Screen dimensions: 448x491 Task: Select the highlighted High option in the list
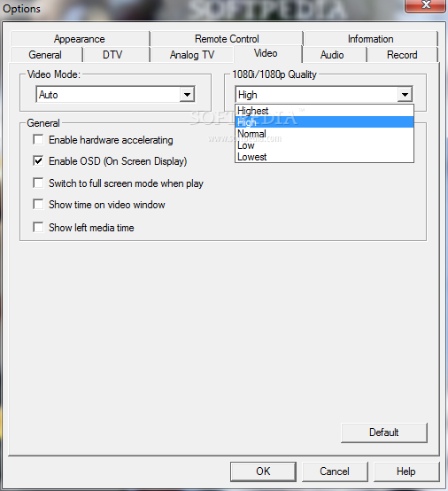tap(324, 122)
